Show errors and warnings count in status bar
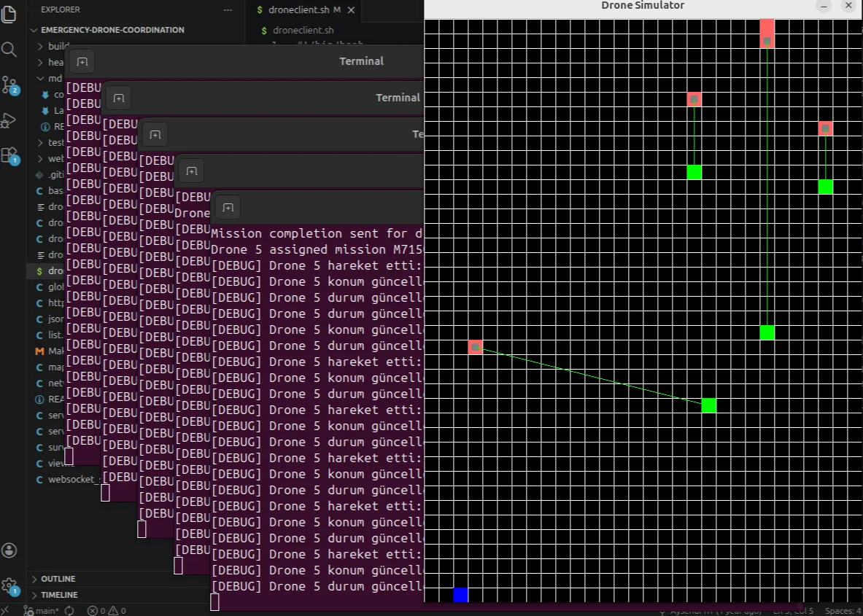 (x=107, y=610)
